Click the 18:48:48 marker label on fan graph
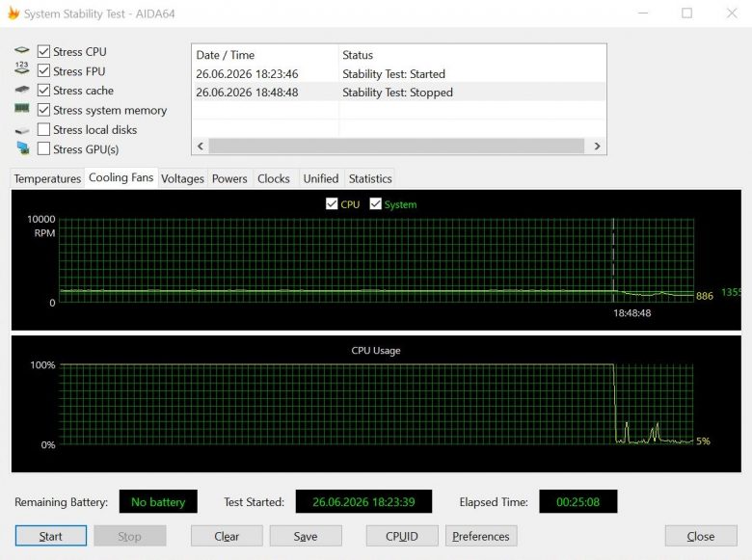 coord(632,313)
